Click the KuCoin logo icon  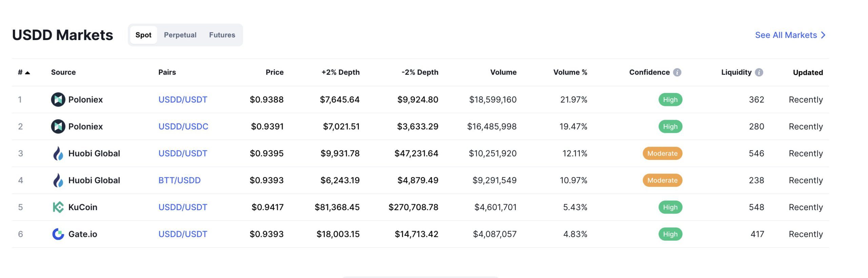pos(58,207)
